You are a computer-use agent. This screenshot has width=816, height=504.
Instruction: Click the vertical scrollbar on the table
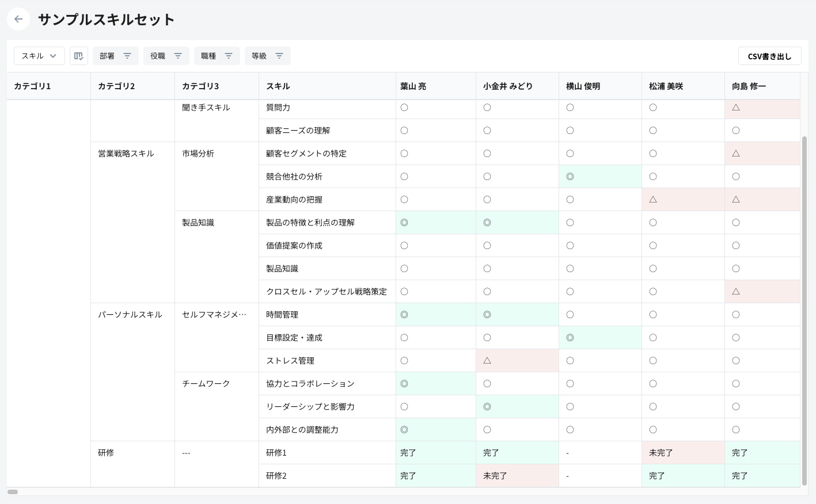(x=804, y=311)
